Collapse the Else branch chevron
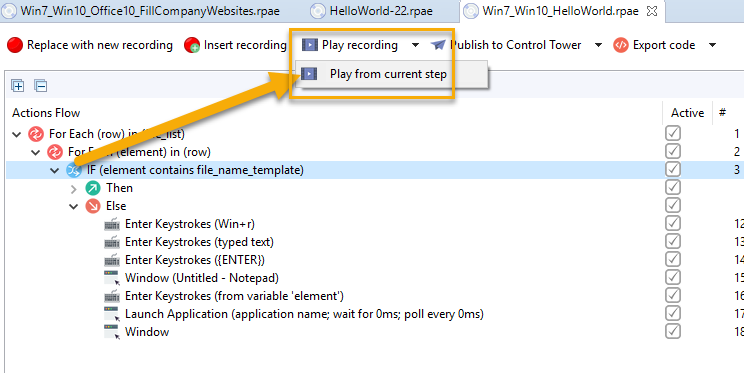This screenshot has width=744, height=373. click(x=74, y=206)
